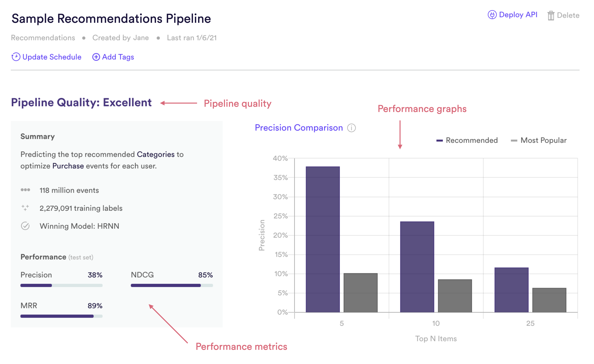Toggle the Most Popular legend series
594x364 pixels.
[539, 140]
